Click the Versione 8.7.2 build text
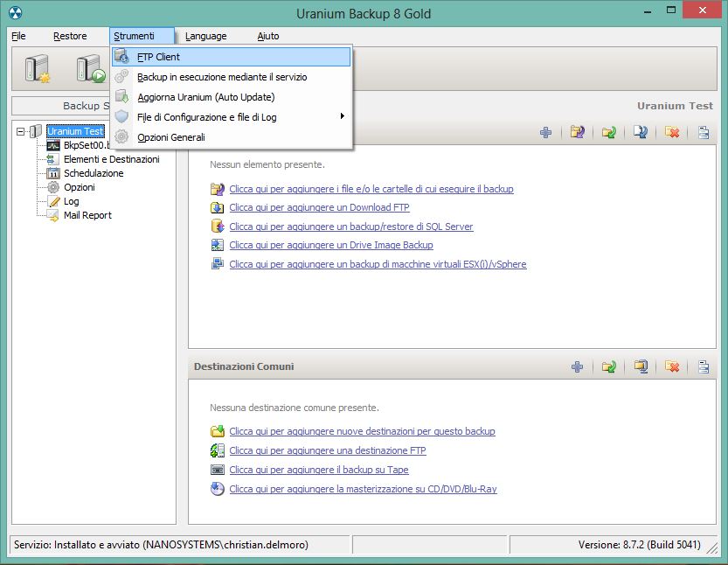 (640, 545)
